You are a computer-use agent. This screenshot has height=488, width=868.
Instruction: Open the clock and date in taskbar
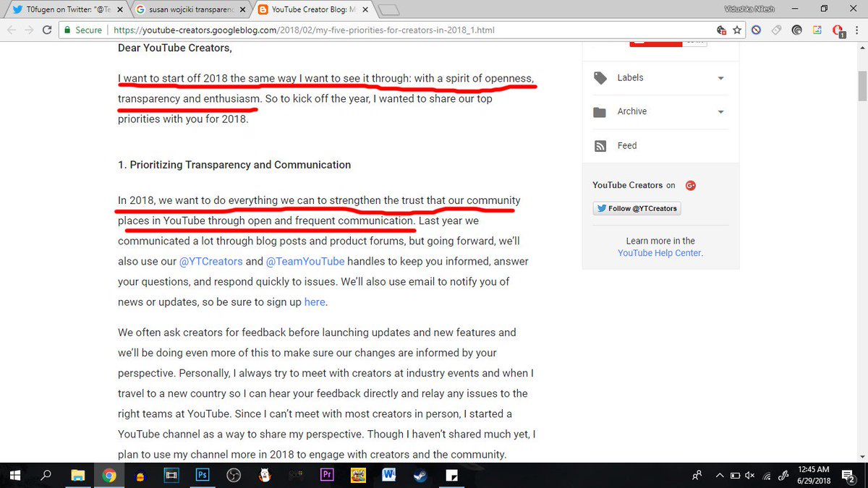click(x=812, y=476)
